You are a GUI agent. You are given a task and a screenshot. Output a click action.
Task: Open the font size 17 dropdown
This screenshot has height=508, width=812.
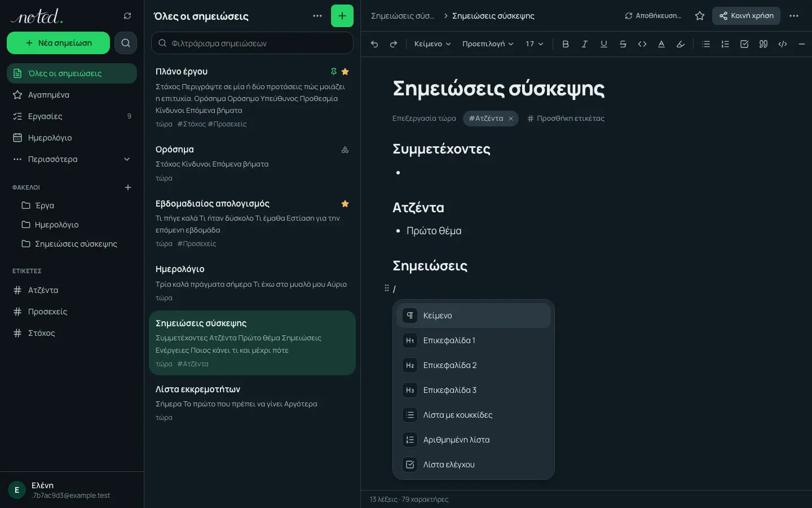(x=535, y=44)
